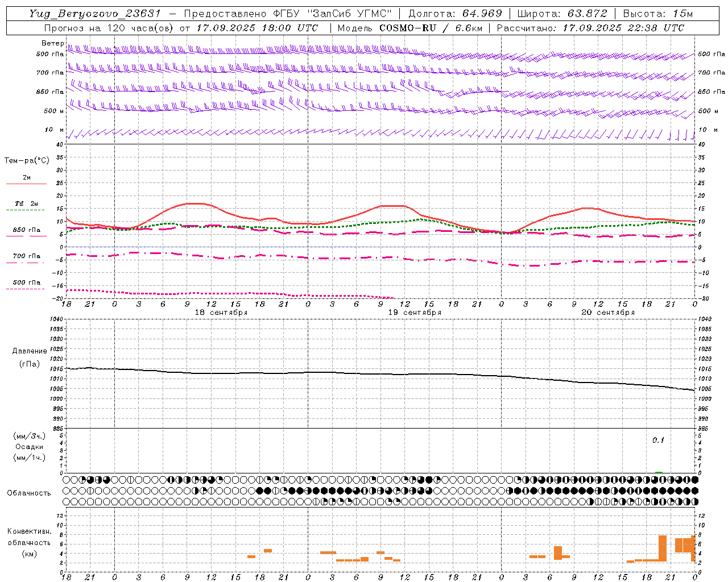Click the 0.1 precipitation amount value
Viewport: 728px width, 582px height.
658,440
